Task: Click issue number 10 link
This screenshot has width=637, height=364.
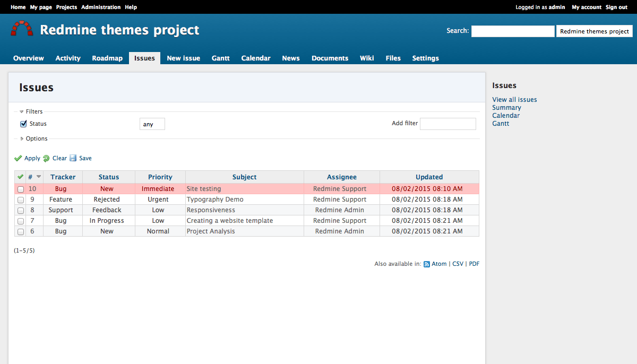Action: pyautogui.click(x=32, y=189)
